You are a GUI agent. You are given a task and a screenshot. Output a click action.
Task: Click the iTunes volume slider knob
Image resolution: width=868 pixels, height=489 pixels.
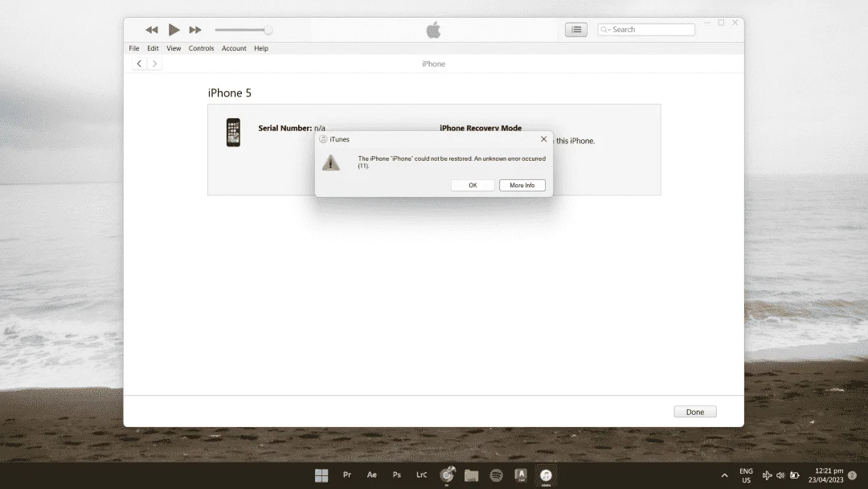click(268, 30)
